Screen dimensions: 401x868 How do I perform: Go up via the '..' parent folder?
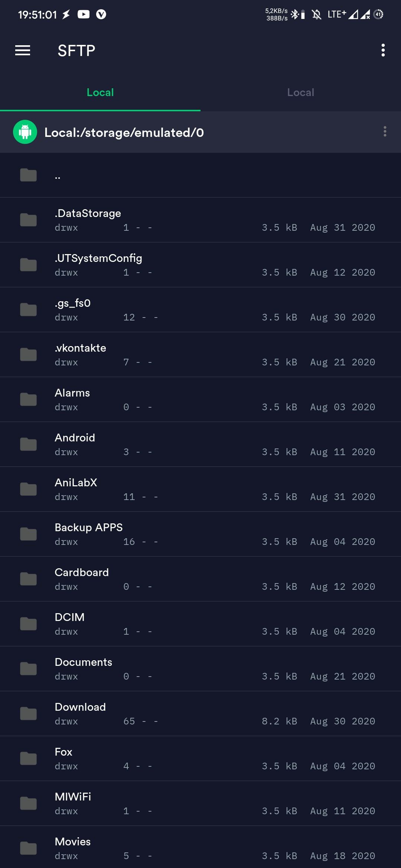[200, 175]
